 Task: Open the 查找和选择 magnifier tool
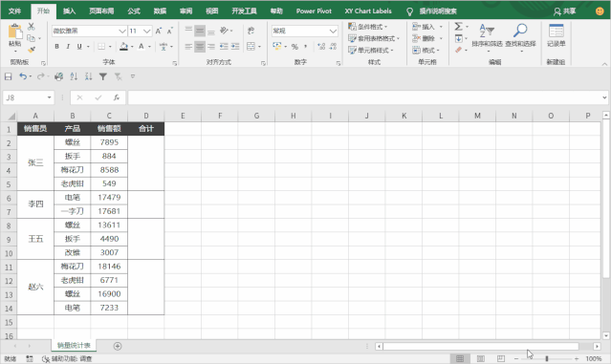[520, 35]
